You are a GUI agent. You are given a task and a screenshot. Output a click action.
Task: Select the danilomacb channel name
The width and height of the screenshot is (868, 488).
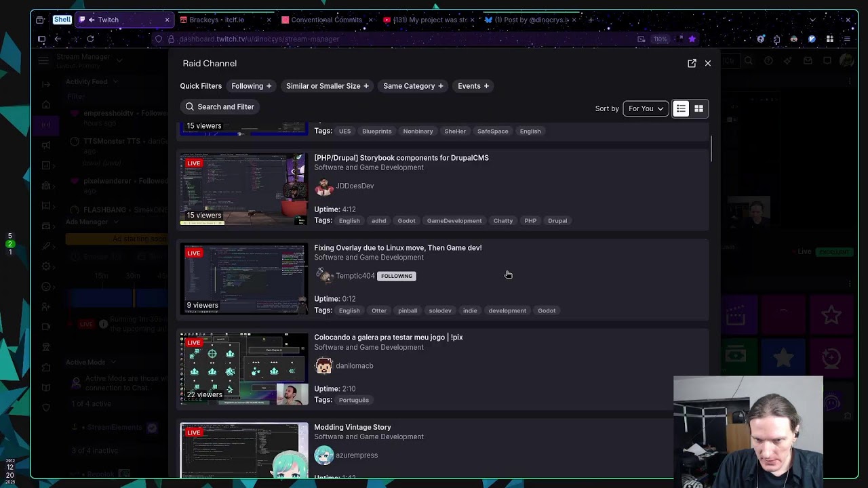pyautogui.click(x=355, y=366)
